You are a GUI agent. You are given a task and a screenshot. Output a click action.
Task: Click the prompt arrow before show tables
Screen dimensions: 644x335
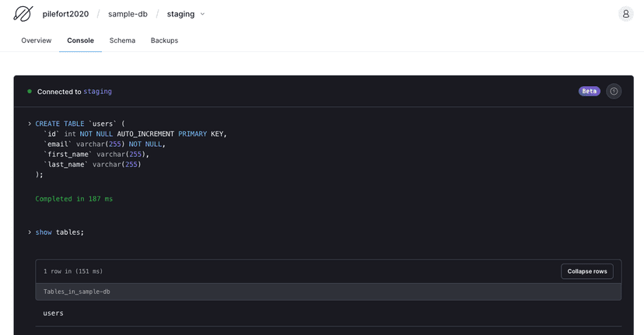(x=30, y=232)
